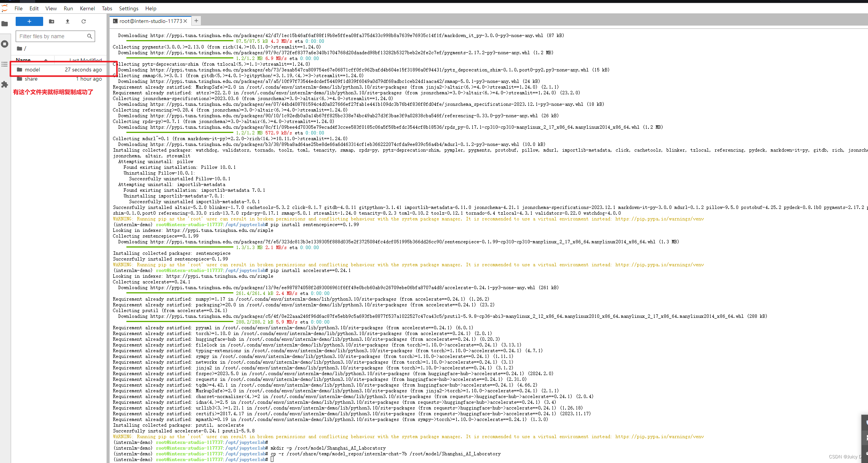Open the Kernel menu

(x=87, y=8)
